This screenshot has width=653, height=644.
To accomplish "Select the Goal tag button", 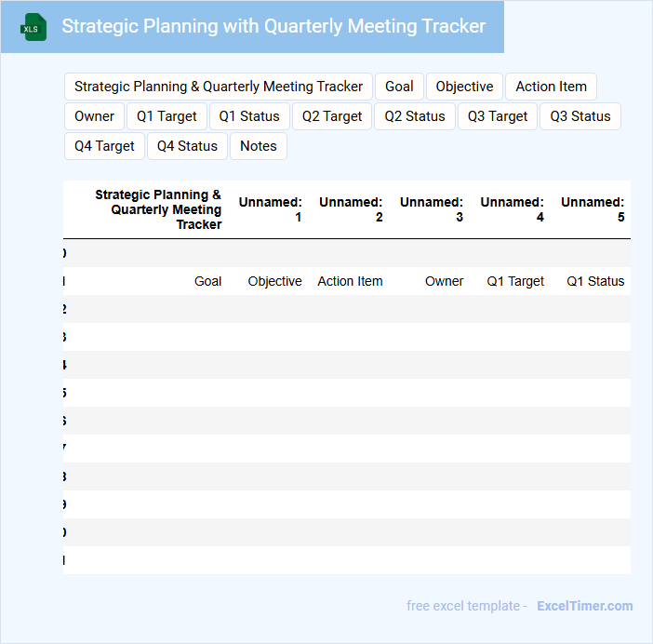I will (x=399, y=87).
